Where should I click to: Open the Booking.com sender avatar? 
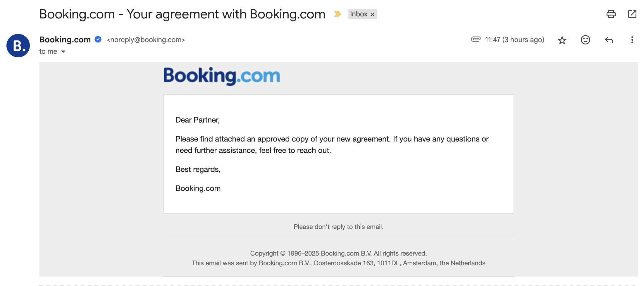(18, 46)
